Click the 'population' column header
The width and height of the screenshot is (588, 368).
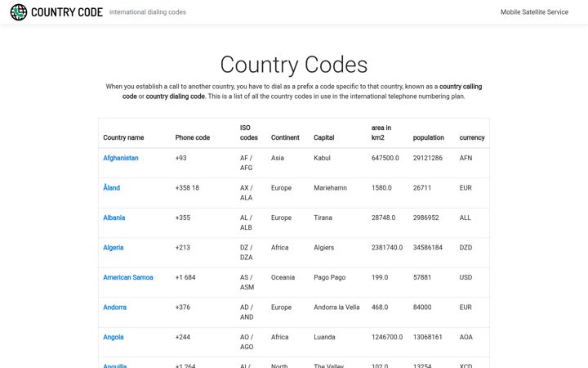[x=428, y=137]
